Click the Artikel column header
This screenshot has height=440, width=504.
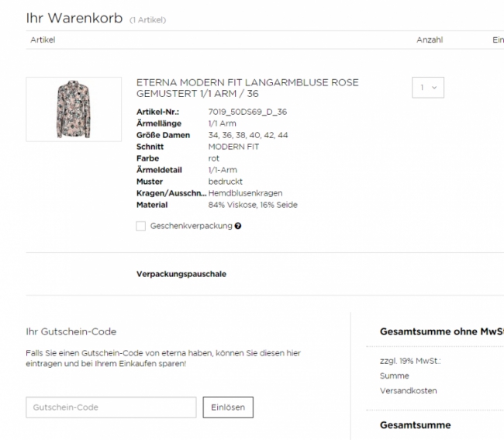click(x=43, y=40)
